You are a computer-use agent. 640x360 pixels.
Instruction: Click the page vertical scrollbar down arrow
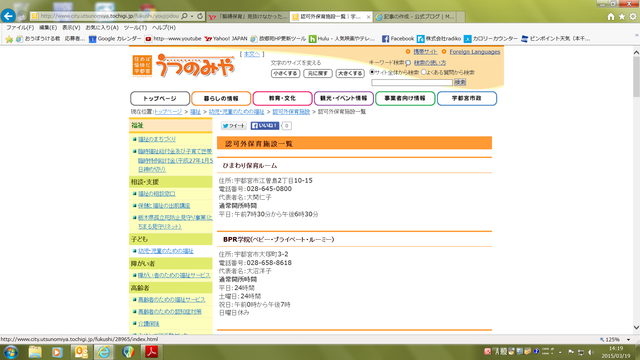(x=636, y=327)
